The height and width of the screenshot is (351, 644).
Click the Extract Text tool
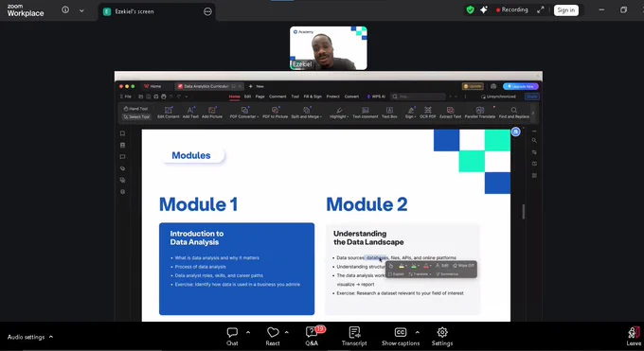pos(451,113)
